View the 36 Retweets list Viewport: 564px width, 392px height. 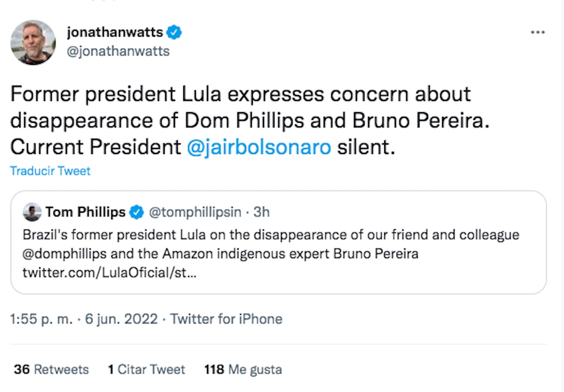click(51, 369)
